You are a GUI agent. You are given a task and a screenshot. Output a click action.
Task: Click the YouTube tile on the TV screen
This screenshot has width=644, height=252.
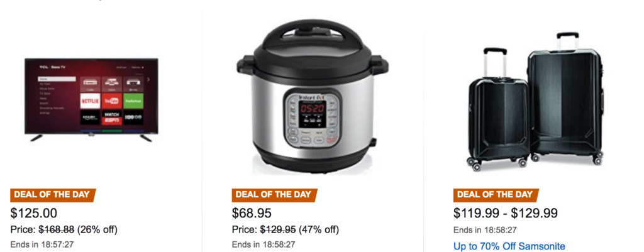pyautogui.click(x=111, y=101)
